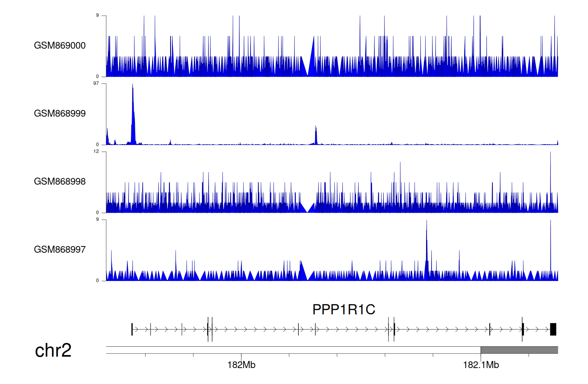Click the white section of chromosome ideogram

point(293,350)
